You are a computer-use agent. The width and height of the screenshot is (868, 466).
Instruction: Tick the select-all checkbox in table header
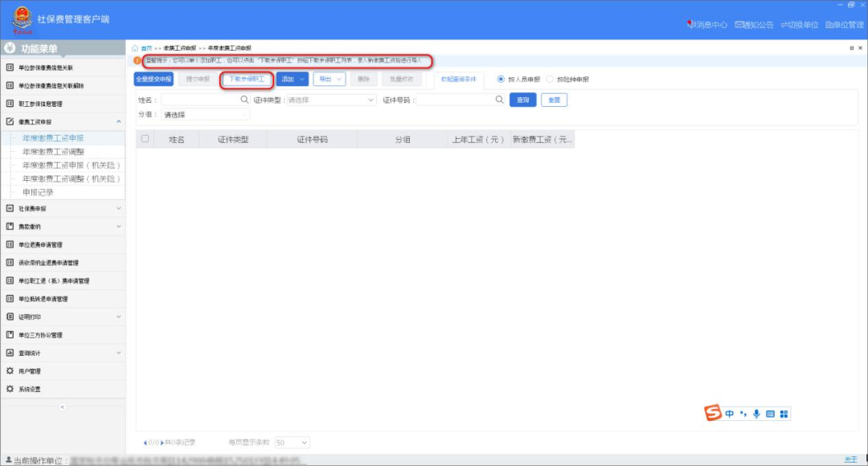(x=145, y=139)
